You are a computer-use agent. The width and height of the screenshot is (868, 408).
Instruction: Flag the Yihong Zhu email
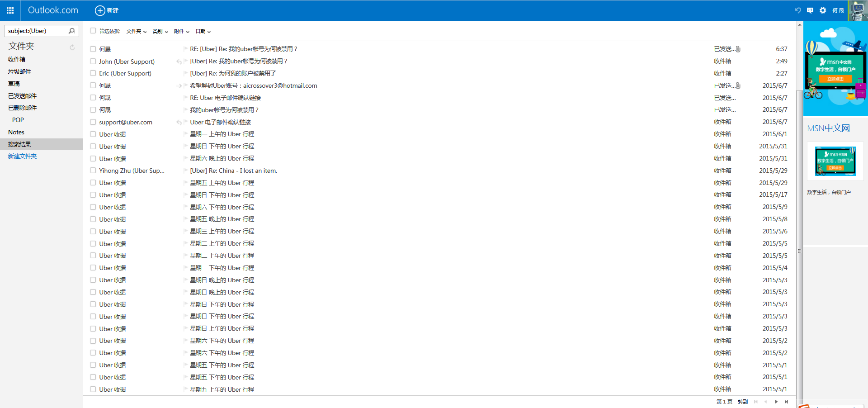coord(185,171)
